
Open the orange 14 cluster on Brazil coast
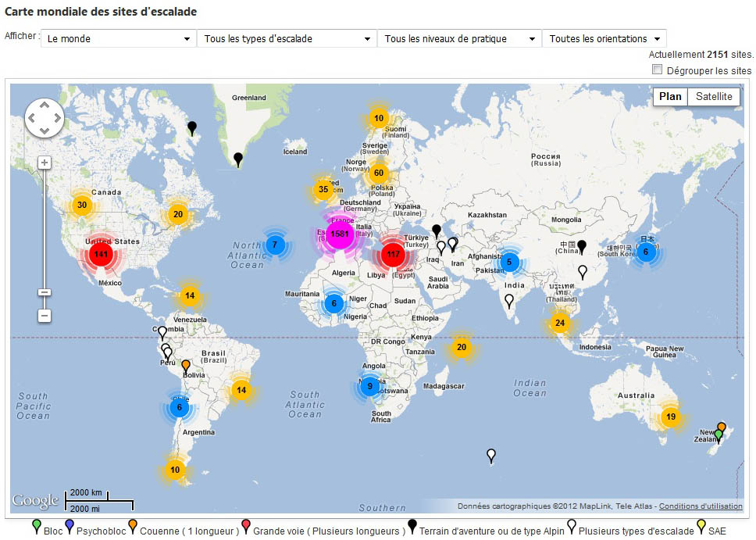click(241, 390)
